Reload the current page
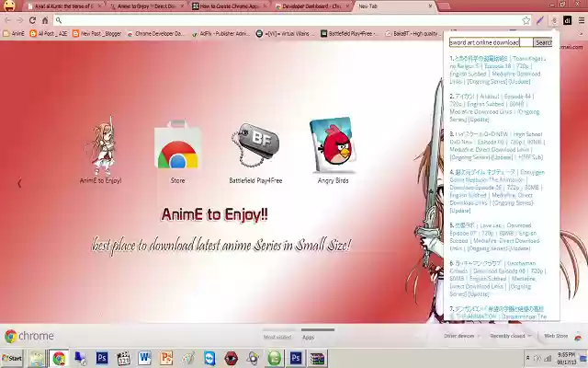Image resolution: width=588 pixels, height=368 pixels. pos(33,20)
